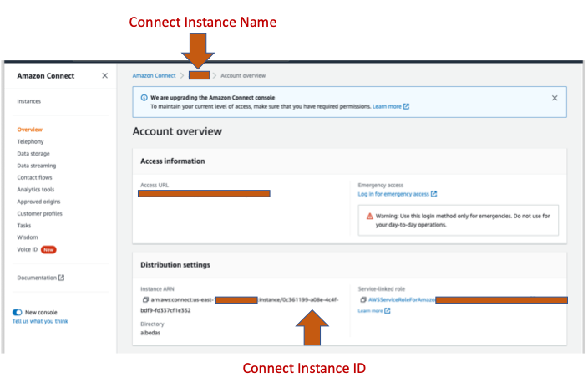
Task: Click Amazon Connect sidebar title
Action: pyautogui.click(x=46, y=76)
